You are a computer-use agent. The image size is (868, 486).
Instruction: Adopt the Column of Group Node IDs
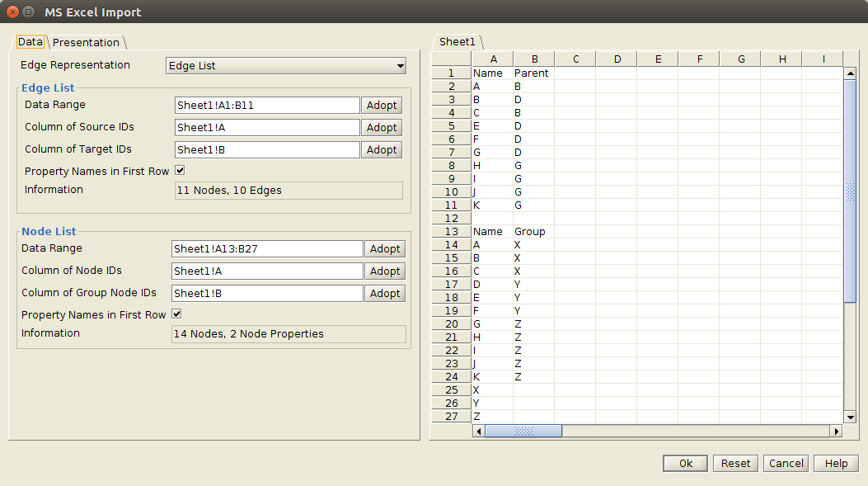coord(385,293)
